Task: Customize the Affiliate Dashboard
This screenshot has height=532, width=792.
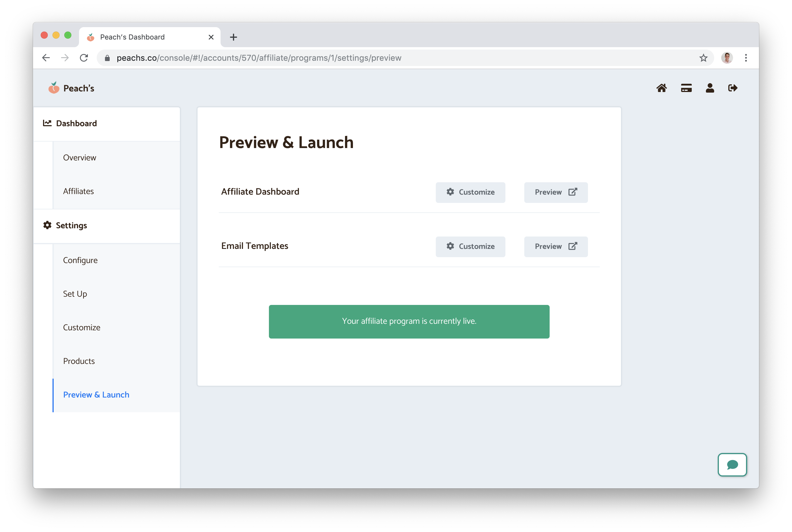Action: 470,192
